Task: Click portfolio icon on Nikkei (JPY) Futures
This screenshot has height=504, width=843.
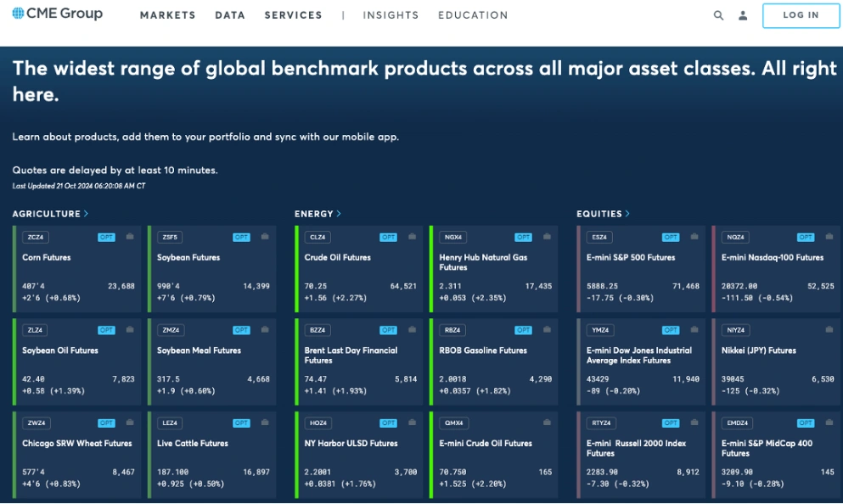Action: click(829, 329)
